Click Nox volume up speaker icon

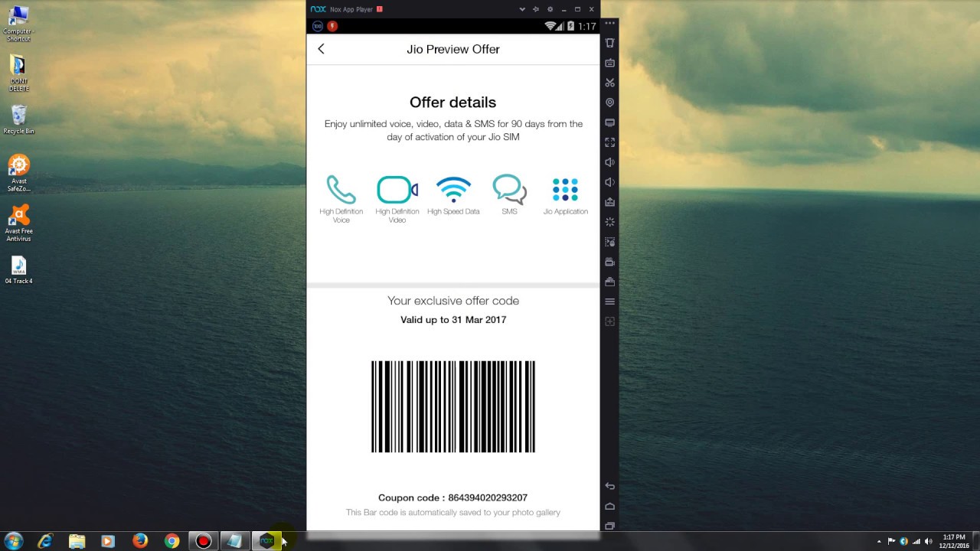click(x=609, y=162)
